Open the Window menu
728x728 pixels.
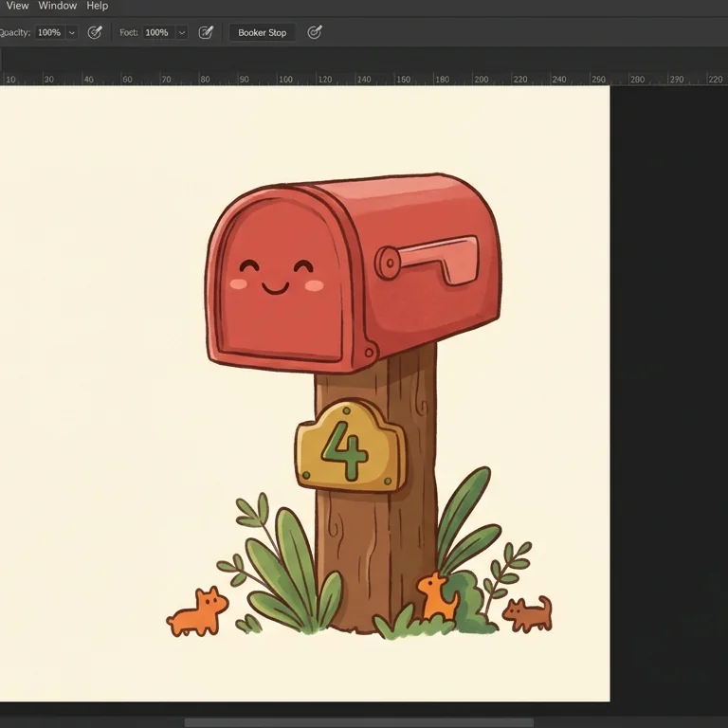coord(58,6)
